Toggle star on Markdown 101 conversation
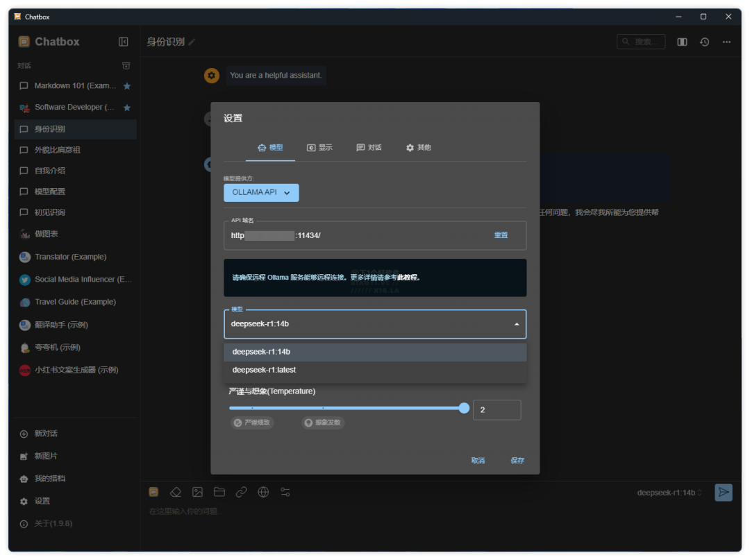 click(x=127, y=86)
